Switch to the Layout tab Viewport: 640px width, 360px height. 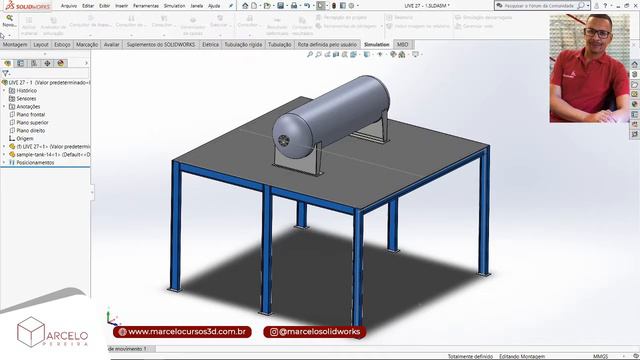(41, 44)
